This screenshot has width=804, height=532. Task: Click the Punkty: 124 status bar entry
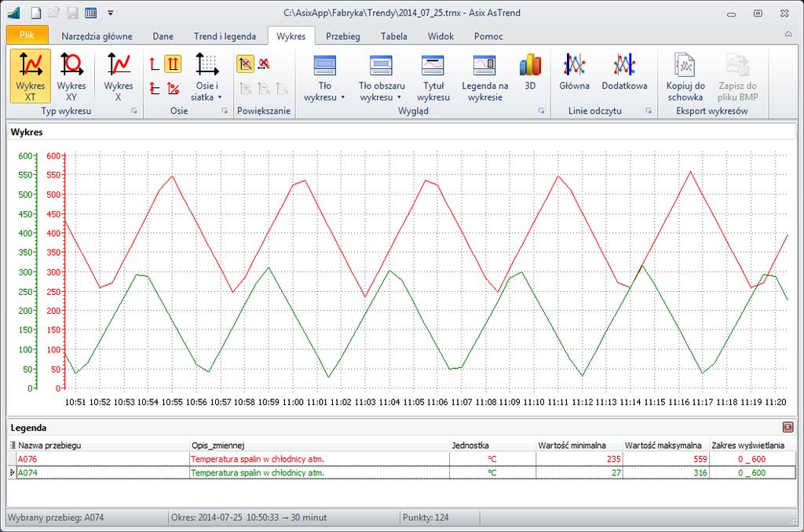tap(426, 518)
